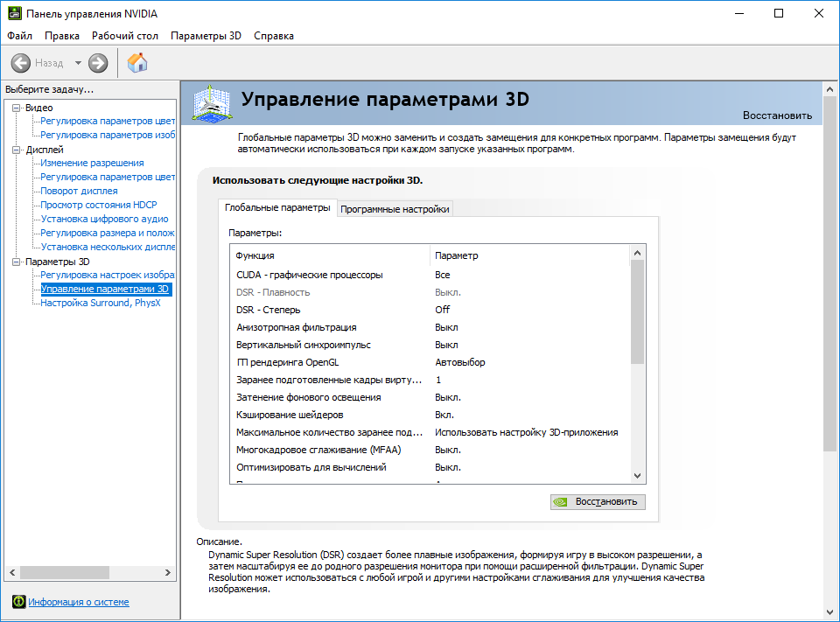The height and width of the screenshot is (622, 840).
Task: Open the Файл menu
Action: pyautogui.click(x=20, y=36)
